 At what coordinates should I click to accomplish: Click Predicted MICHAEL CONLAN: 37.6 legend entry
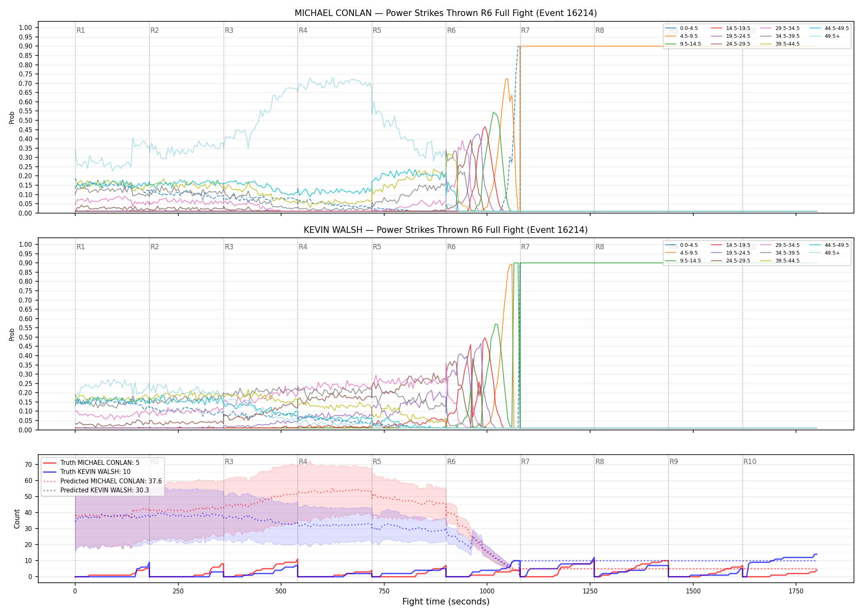(102, 481)
